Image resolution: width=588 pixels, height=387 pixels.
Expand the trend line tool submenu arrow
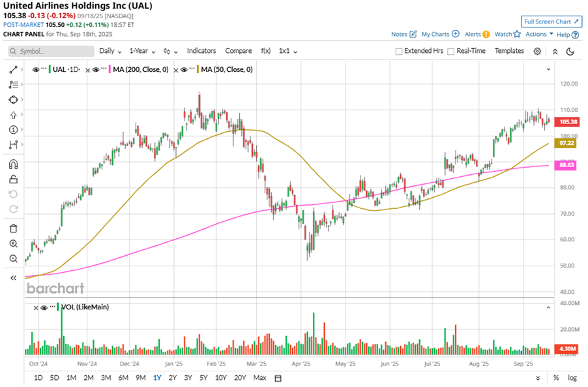22,69
